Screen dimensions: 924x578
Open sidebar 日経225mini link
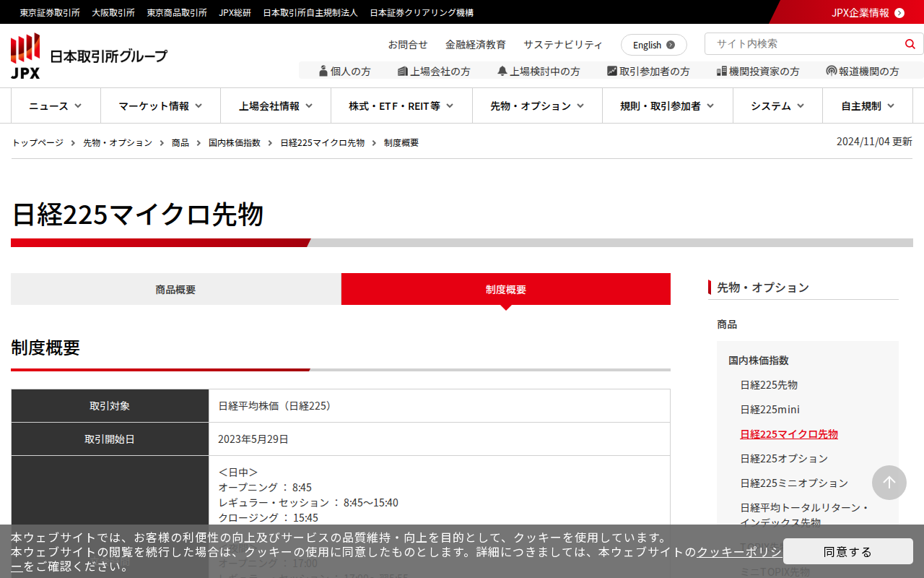(x=770, y=410)
